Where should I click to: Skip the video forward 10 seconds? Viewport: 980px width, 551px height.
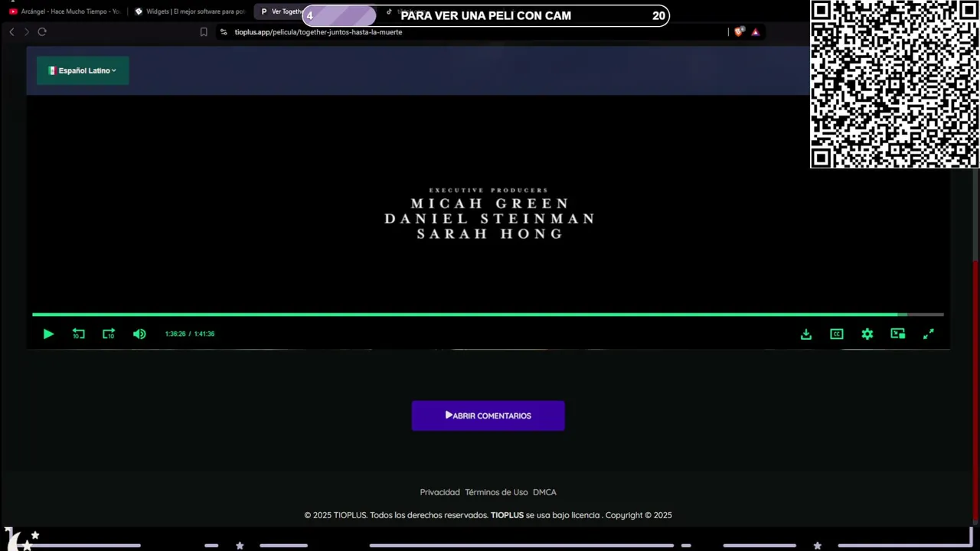click(109, 334)
